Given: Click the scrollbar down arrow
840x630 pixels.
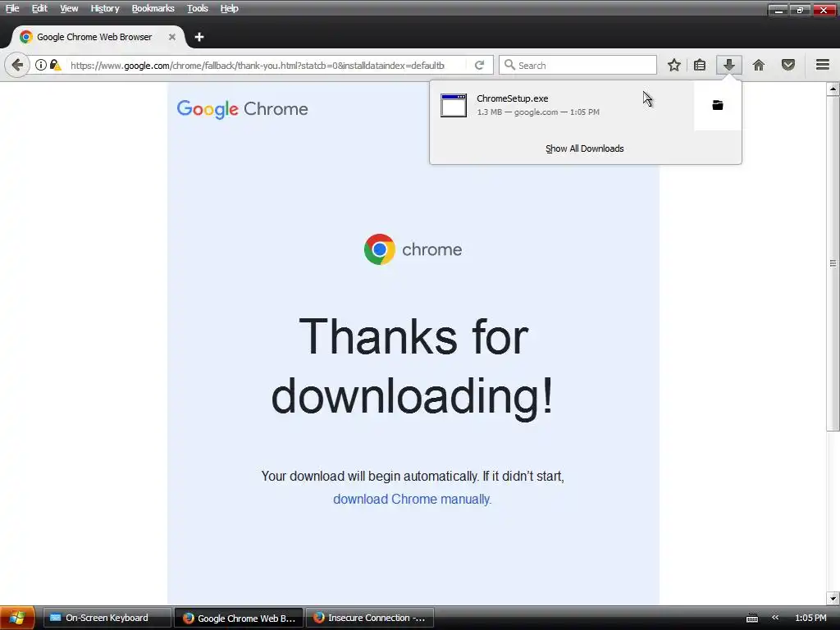Looking at the screenshot, I should click(833, 598).
